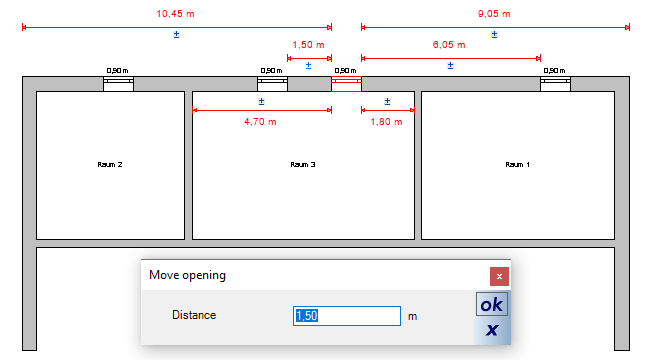Image resolution: width=650 pixels, height=360 pixels.
Task: Click the Distance label in the dialog
Action: (194, 315)
